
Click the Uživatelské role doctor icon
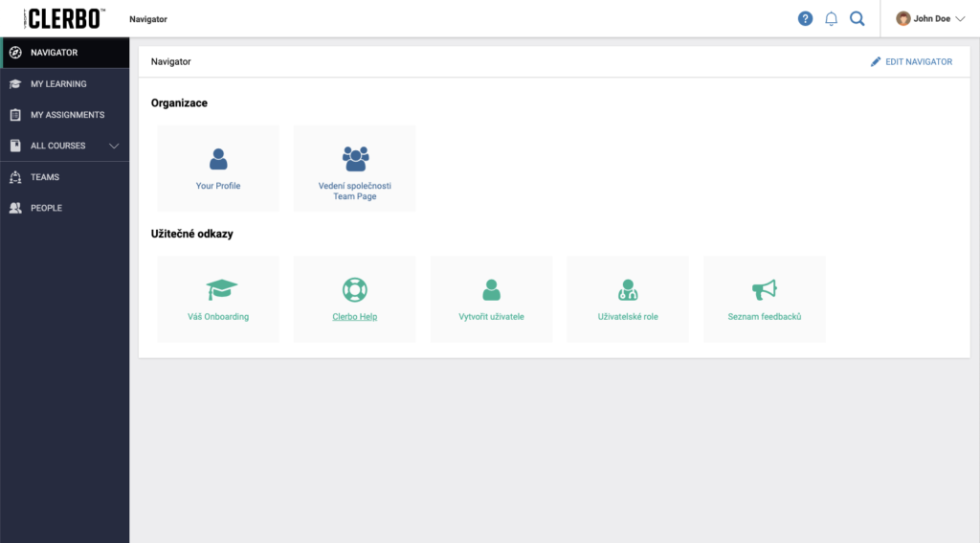[628, 289]
